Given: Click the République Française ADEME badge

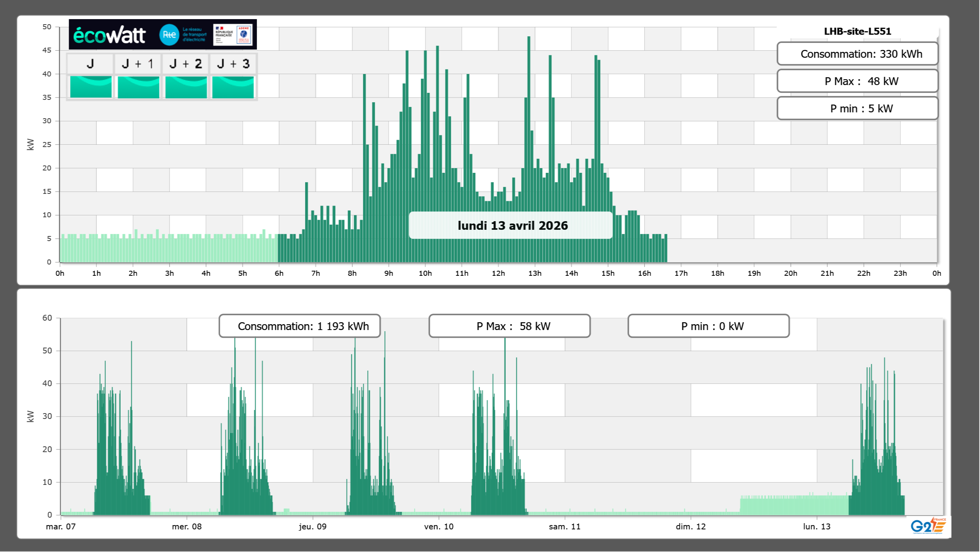Looking at the screenshot, I should pos(233,35).
